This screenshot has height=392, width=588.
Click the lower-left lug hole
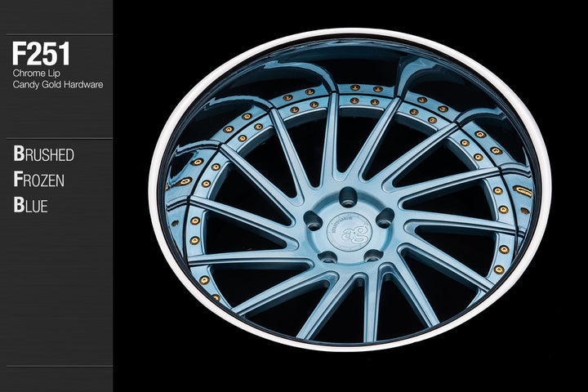pyautogui.click(x=326, y=257)
